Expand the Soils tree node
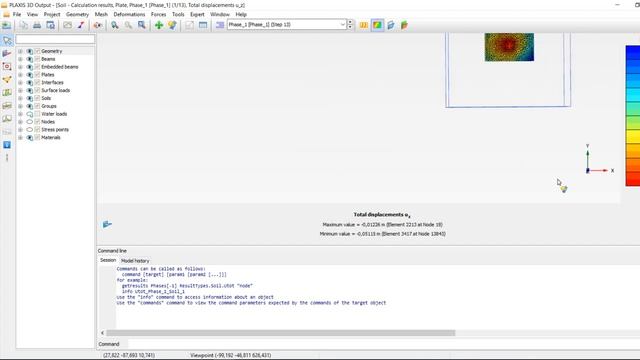The height and width of the screenshot is (360, 640). pyautogui.click(x=20, y=98)
